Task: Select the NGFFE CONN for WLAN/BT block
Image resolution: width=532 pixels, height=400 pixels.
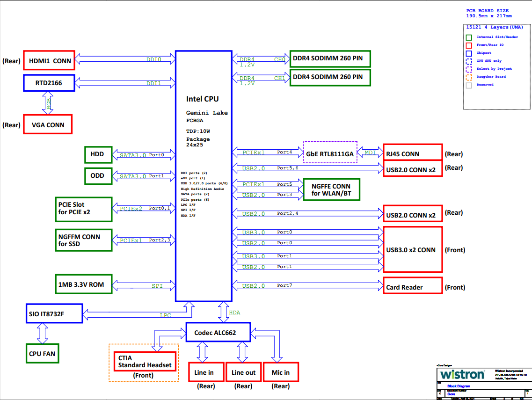Action: click(331, 189)
